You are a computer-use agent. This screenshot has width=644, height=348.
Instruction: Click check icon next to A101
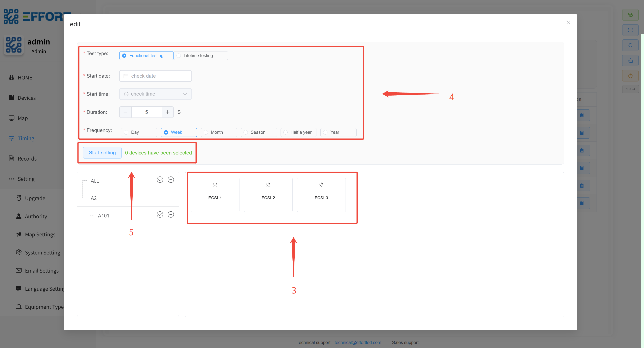pos(160,215)
